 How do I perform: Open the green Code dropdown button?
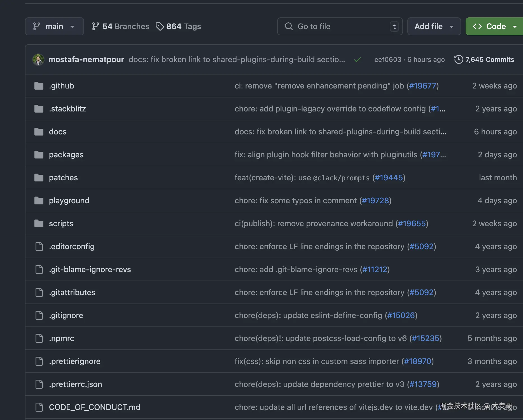click(x=494, y=26)
